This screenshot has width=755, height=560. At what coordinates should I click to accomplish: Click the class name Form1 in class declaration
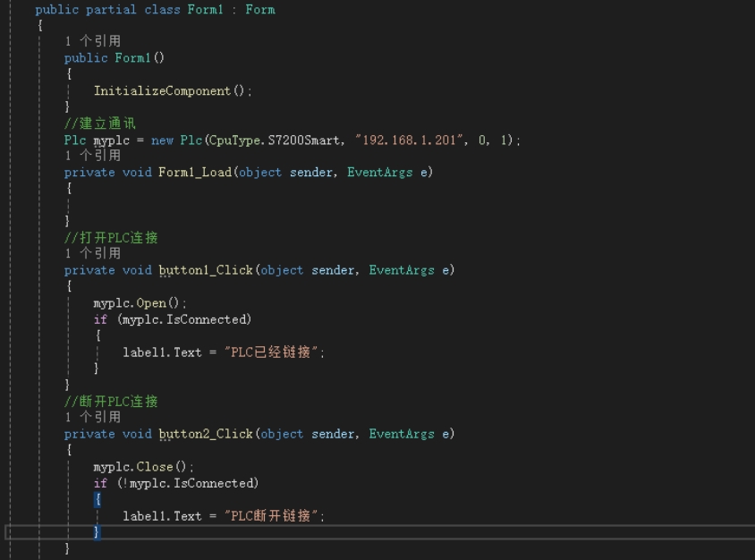click(205, 9)
